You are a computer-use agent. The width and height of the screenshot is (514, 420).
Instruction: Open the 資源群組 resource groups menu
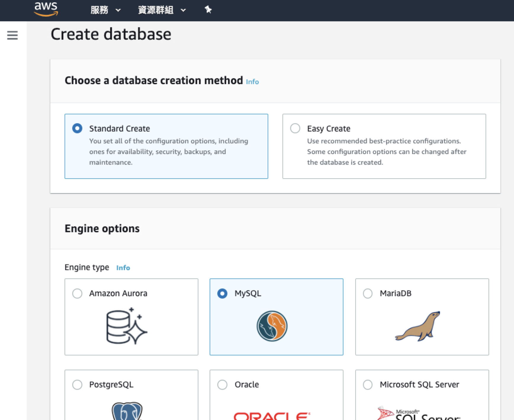(156, 10)
